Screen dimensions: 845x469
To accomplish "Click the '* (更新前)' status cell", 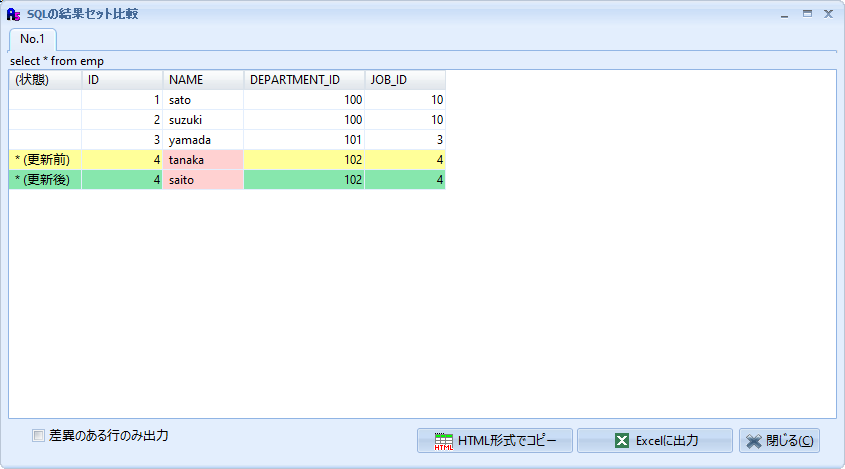I will 45,160.
